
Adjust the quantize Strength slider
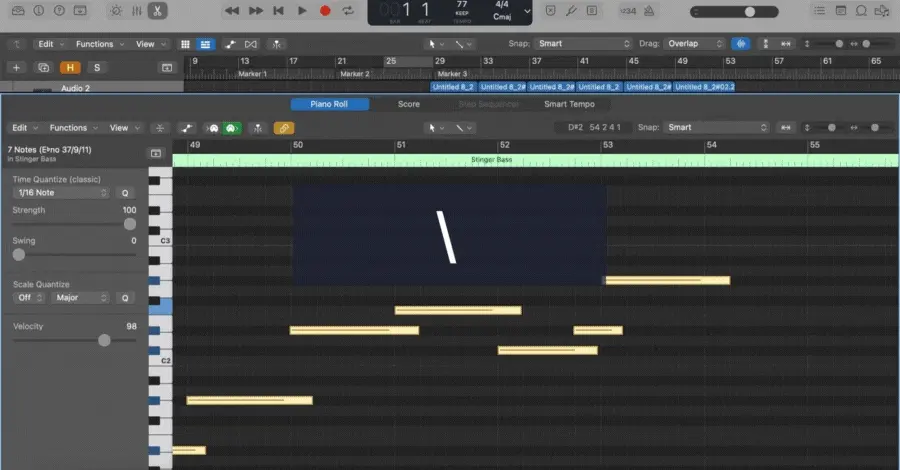click(x=75, y=224)
